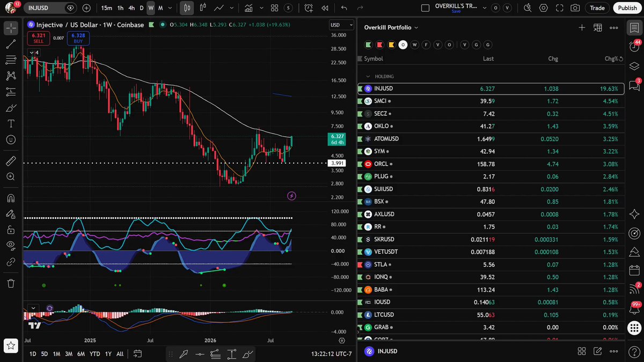Open the USD currency dropdown
Viewport: 644px width, 362px height.
click(341, 25)
